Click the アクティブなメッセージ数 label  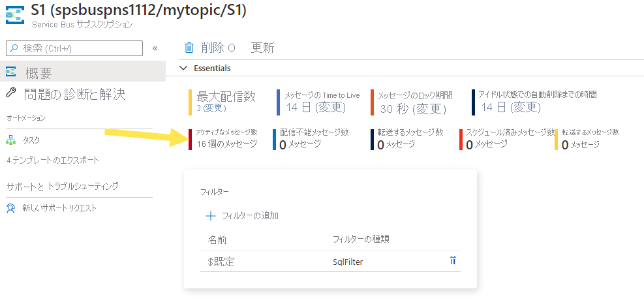click(x=226, y=132)
